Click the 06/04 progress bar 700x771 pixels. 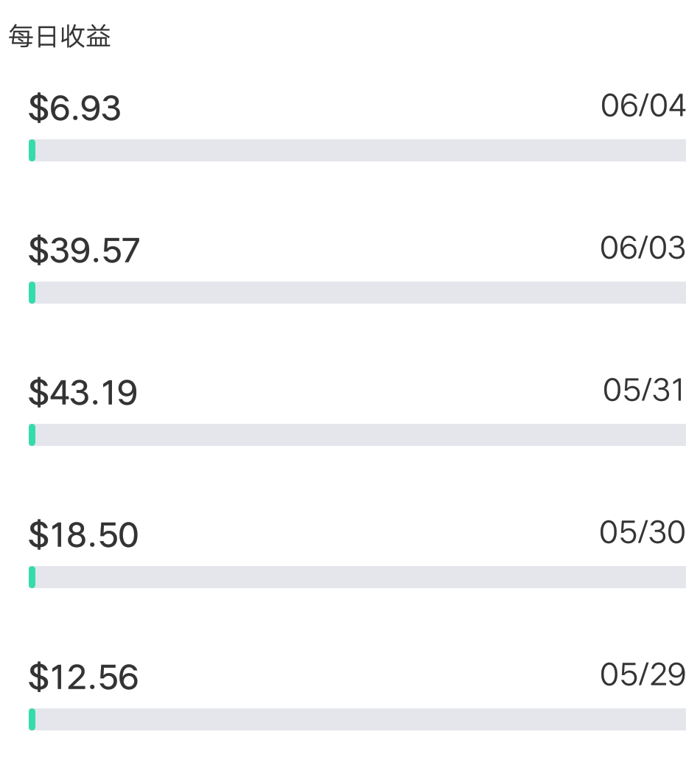click(x=357, y=150)
